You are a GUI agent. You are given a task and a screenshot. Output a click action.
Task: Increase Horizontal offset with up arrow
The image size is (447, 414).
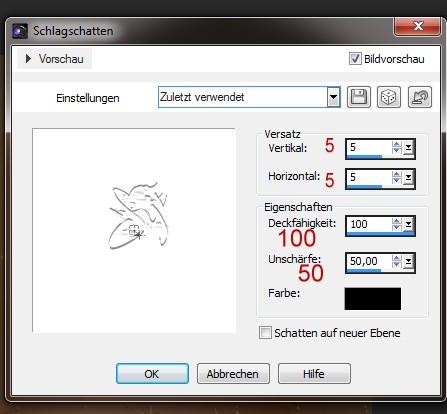pos(397,174)
